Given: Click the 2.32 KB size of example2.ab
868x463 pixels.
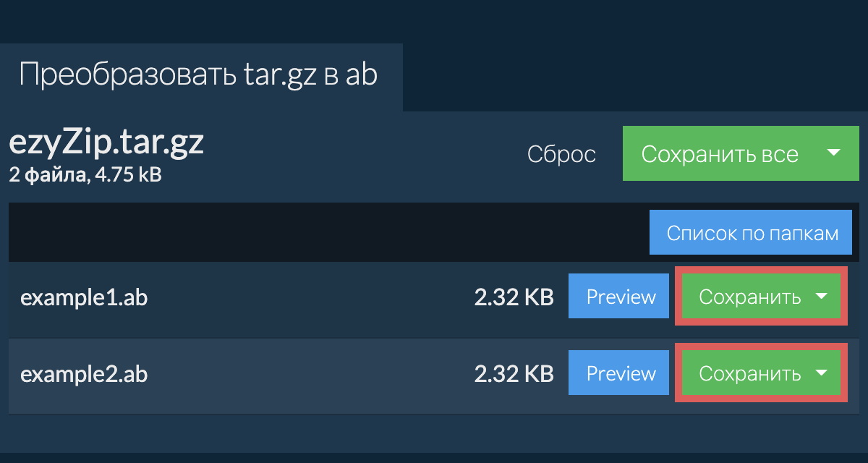Looking at the screenshot, I should tap(514, 373).
